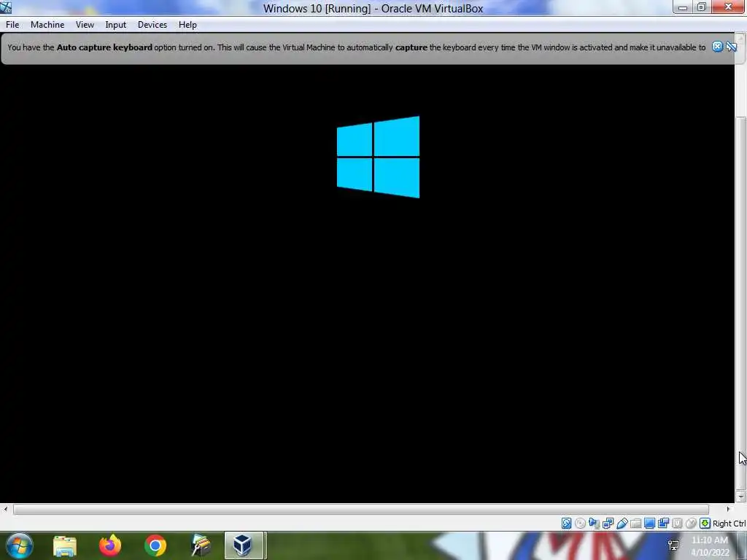Close the VirtualBox window
Viewport: 747px width, 560px height.
pyautogui.click(x=728, y=7)
